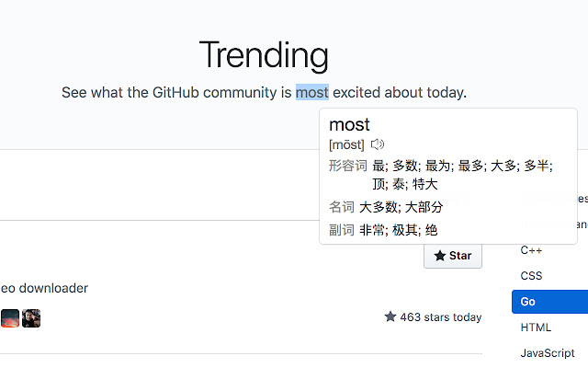
Task: Click the 副词 part-of-speech label
Action: (341, 230)
